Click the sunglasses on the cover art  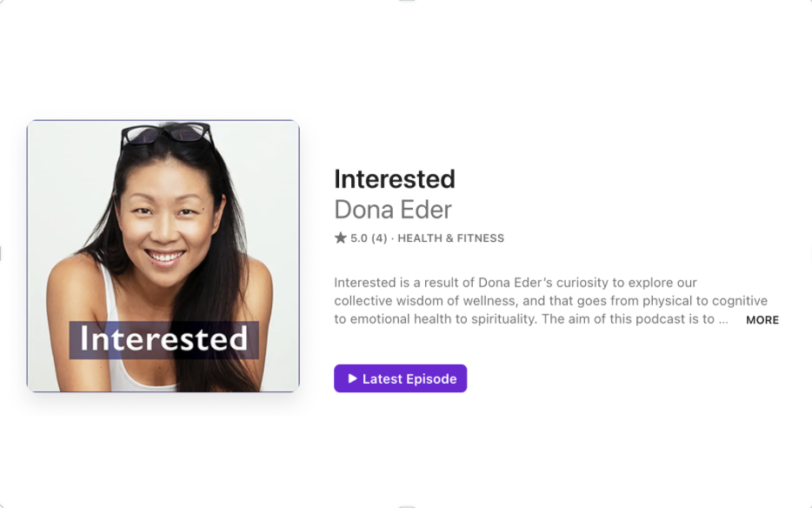point(166,134)
